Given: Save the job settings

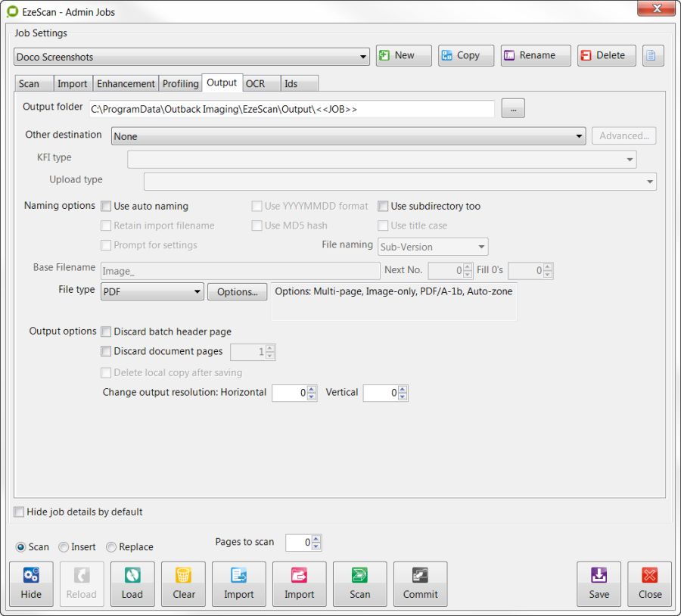Looking at the screenshot, I should (x=599, y=583).
